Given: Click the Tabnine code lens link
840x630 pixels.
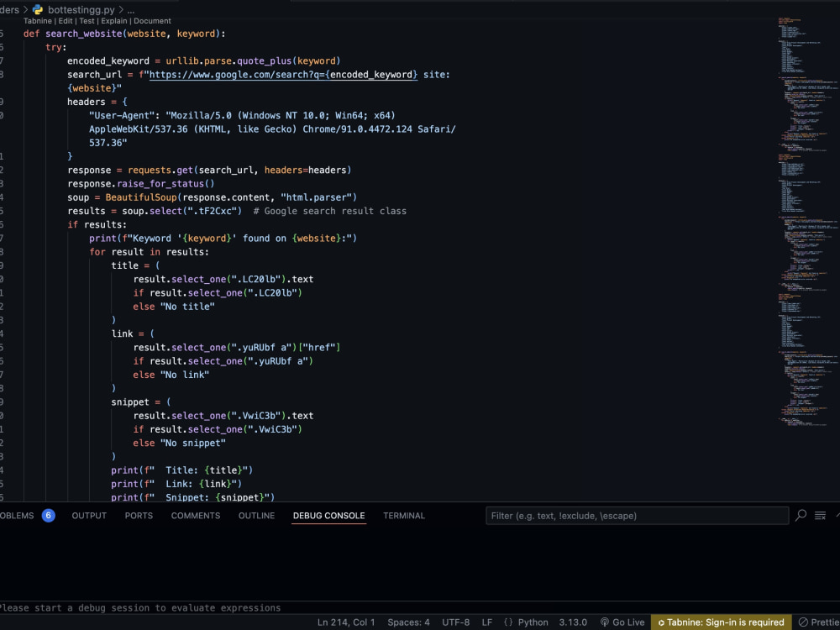Looking at the screenshot, I should pyautogui.click(x=38, y=21).
